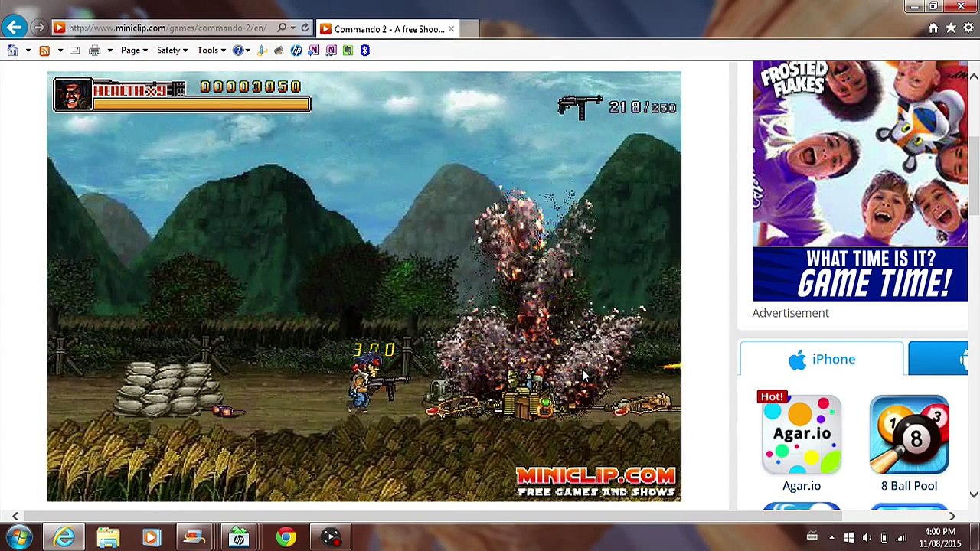980x551 pixels.
Task: Click the Read mail icon
Action: (x=74, y=51)
